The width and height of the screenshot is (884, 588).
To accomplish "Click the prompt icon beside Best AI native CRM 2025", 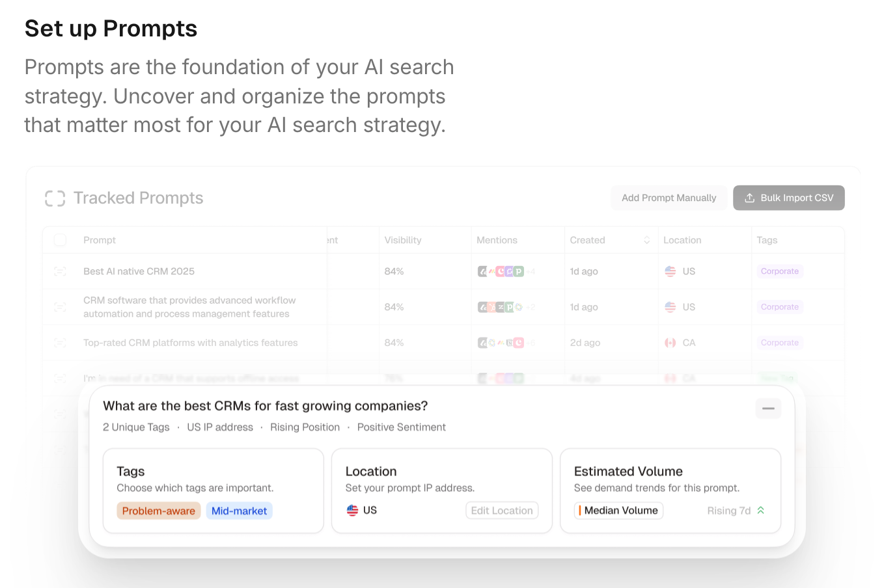I will [x=60, y=271].
